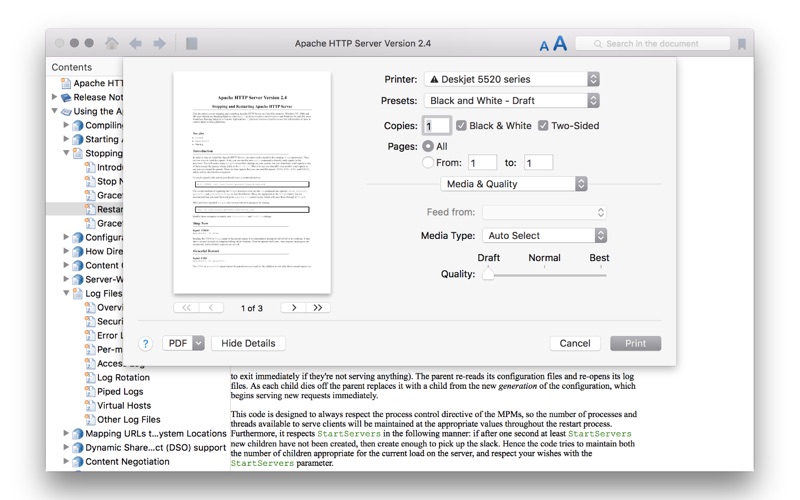The height and width of the screenshot is (500, 800).
Task: Follow the StartServers link at the bottom
Action: pyautogui.click(x=262, y=463)
